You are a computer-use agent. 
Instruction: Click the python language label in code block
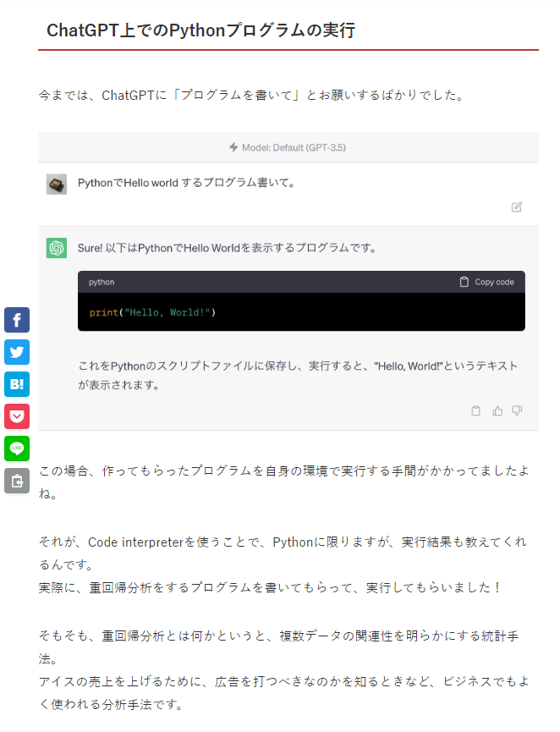[x=102, y=282]
